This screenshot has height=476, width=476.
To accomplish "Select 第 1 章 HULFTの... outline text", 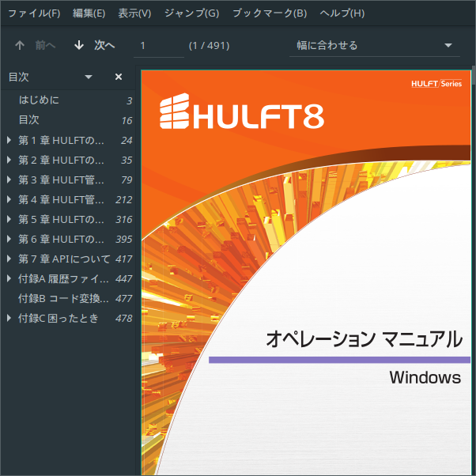I will click(x=61, y=140).
